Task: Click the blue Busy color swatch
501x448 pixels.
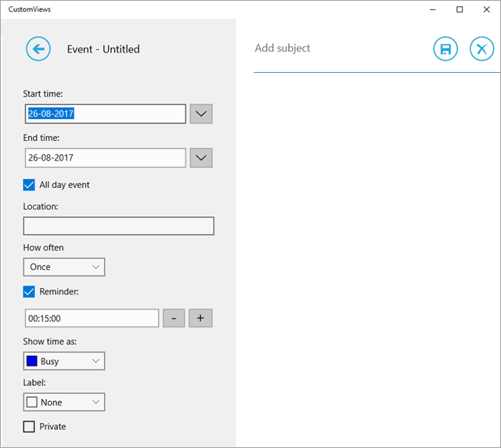Action: pos(32,361)
